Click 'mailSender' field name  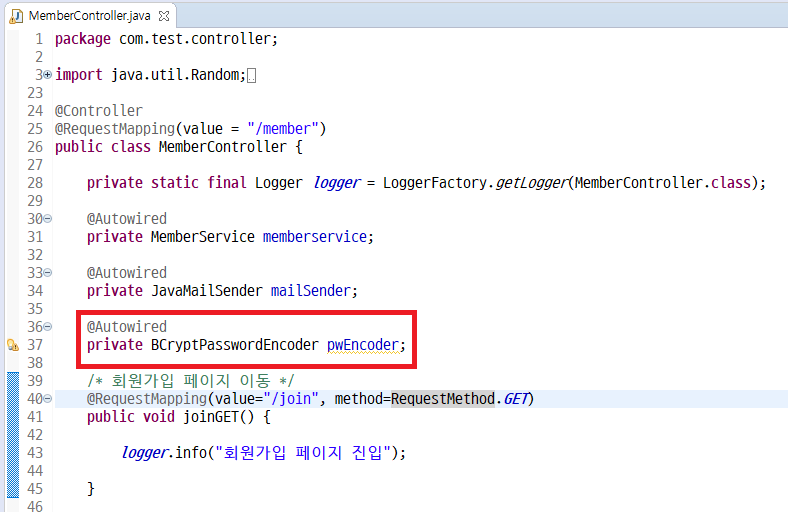pyautogui.click(x=311, y=291)
